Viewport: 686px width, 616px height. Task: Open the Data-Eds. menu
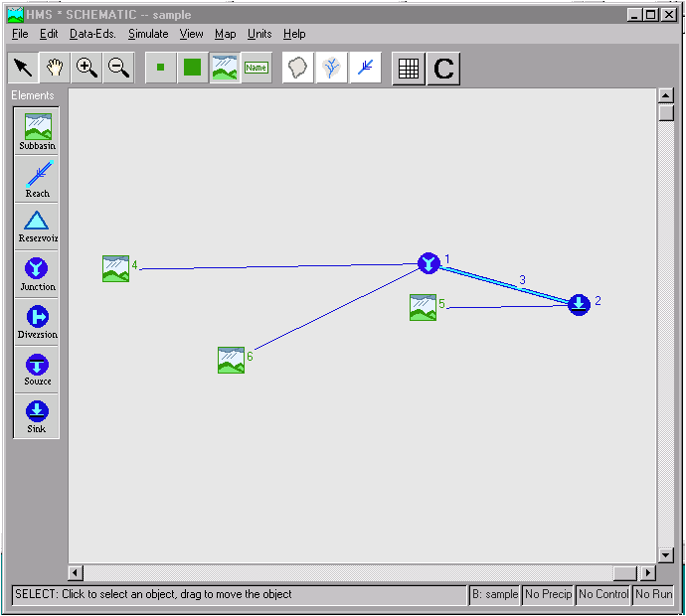tap(92, 34)
